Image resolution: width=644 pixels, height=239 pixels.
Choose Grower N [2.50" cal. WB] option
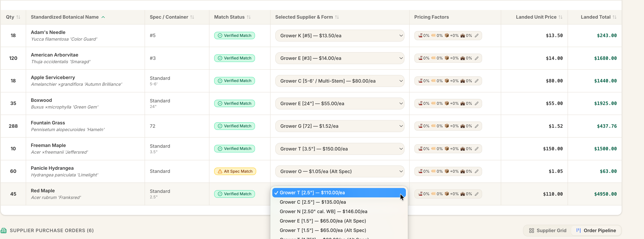339,212
